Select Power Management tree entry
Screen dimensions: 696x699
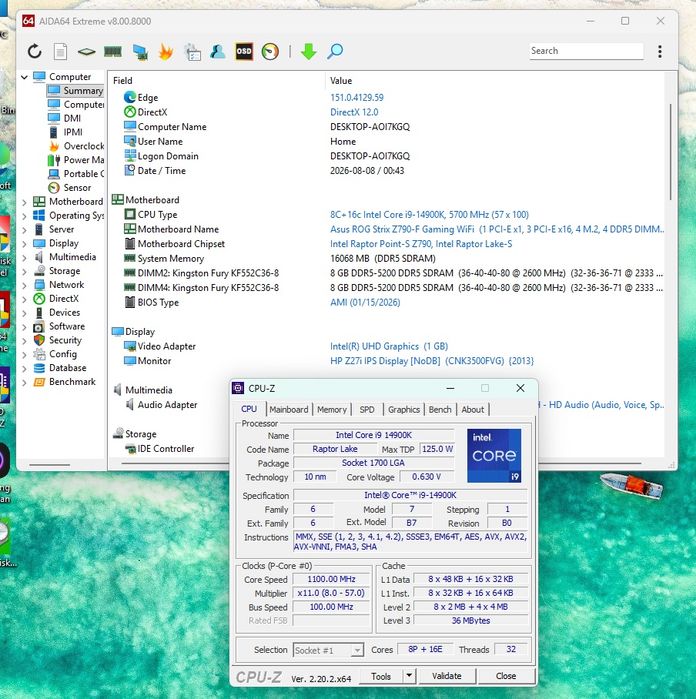point(83,160)
